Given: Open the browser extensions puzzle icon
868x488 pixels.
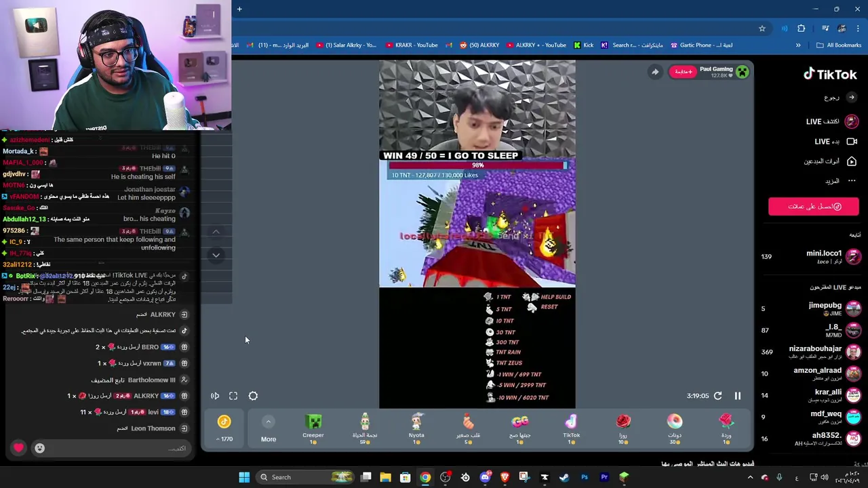Looking at the screenshot, I should 802,28.
